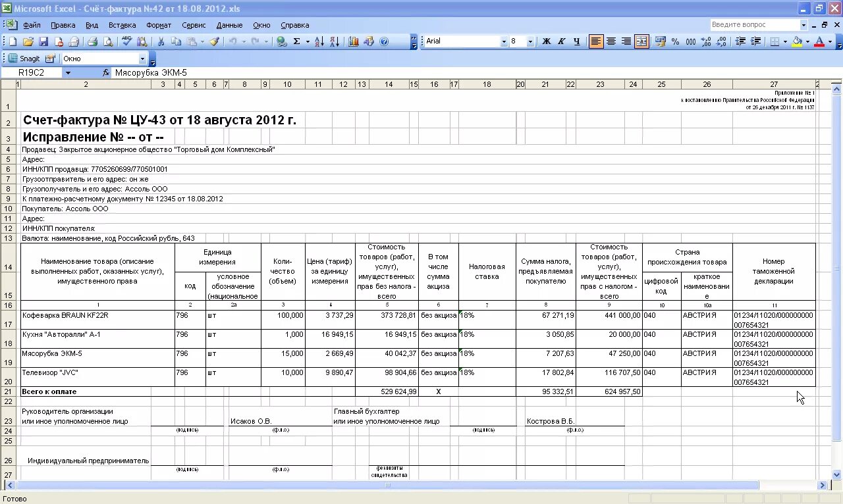This screenshot has height=504, width=843.
Task: Click the horizontal scrollbar thumb
Action: click(387, 486)
